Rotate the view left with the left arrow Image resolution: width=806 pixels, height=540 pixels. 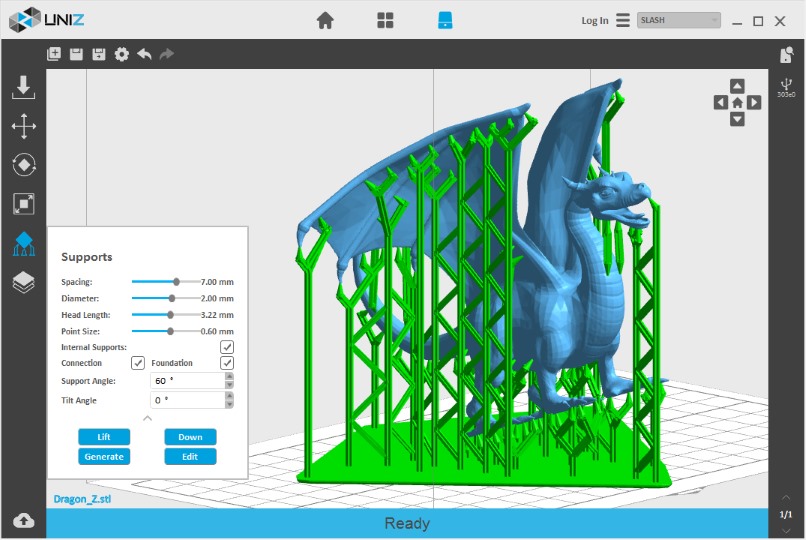[x=721, y=103]
